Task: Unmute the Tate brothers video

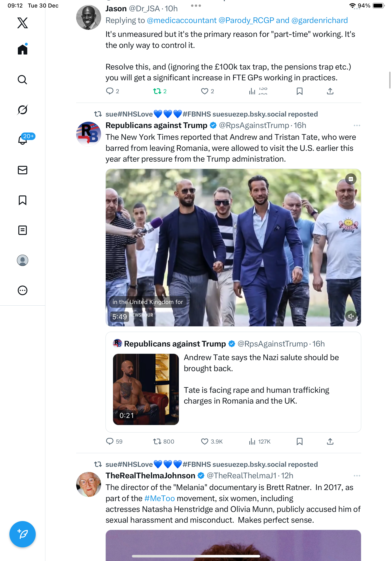Action: 351,316
